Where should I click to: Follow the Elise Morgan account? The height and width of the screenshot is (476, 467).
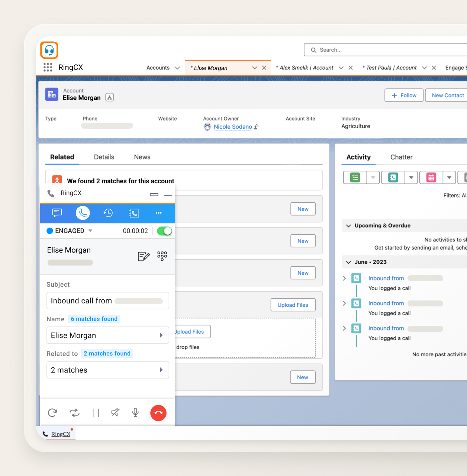click(x=403, y=95)
